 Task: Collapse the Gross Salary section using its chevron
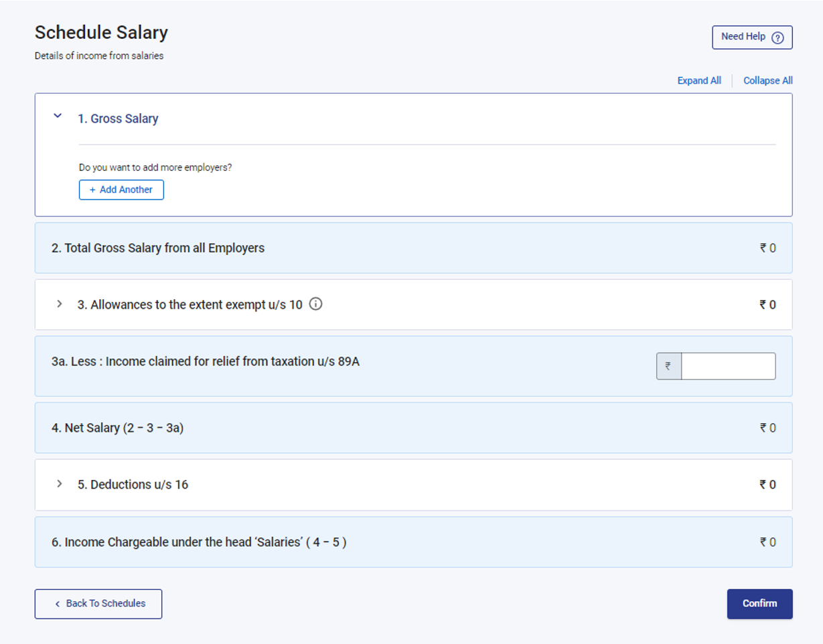point(58,116)
